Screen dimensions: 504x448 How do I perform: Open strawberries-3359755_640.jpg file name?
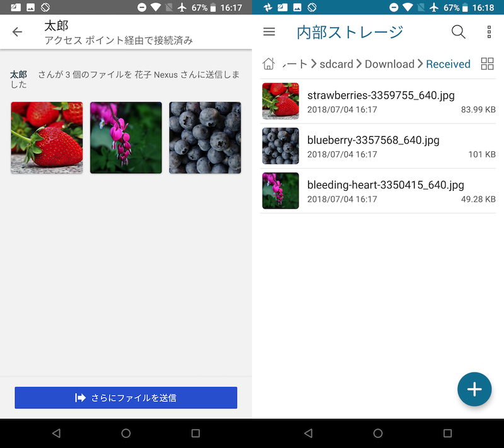(381, 95)
